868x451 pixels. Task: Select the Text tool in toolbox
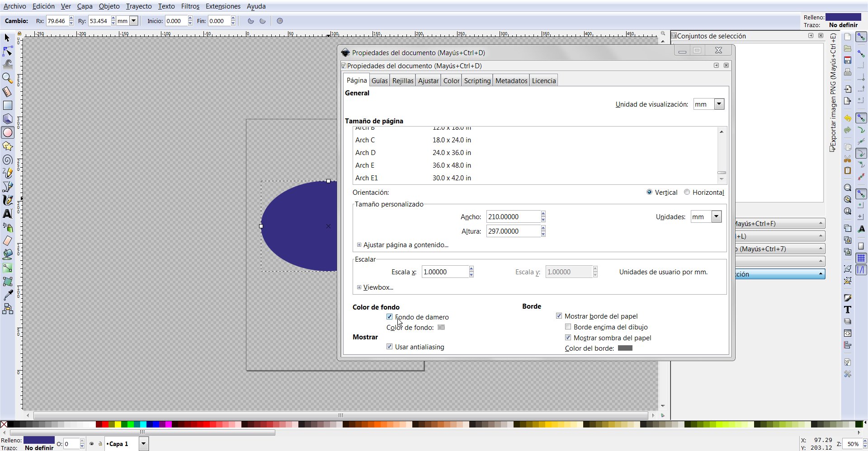8,214
